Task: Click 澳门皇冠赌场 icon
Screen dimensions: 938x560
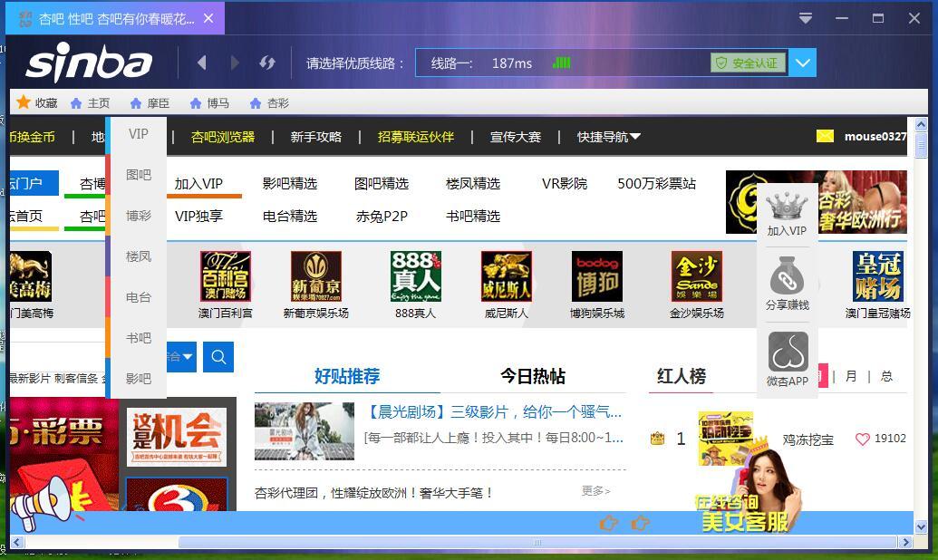Action: pos(877,276)
